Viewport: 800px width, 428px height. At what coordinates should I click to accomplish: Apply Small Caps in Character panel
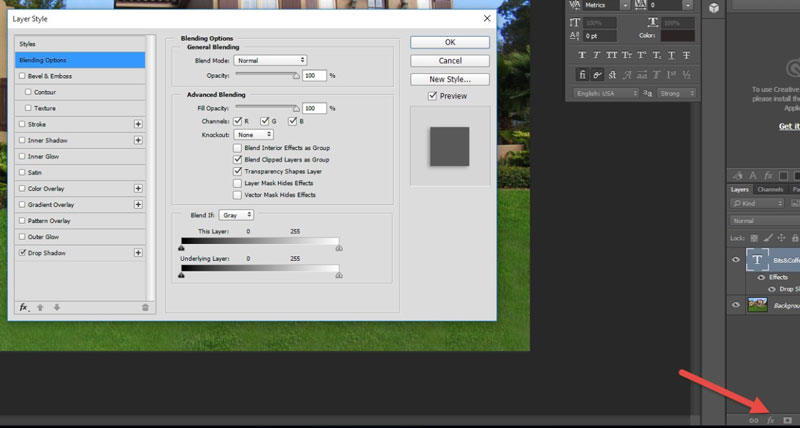click(627, 55)
